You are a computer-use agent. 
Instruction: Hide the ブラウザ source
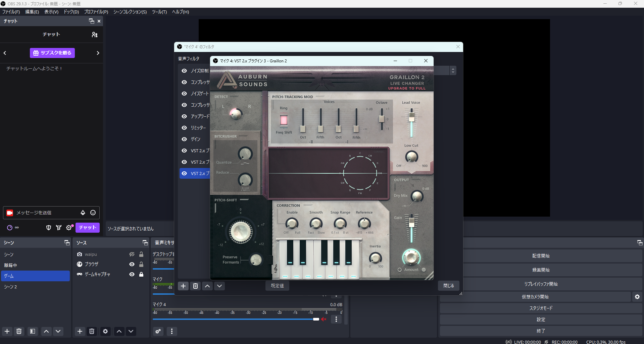132,264
